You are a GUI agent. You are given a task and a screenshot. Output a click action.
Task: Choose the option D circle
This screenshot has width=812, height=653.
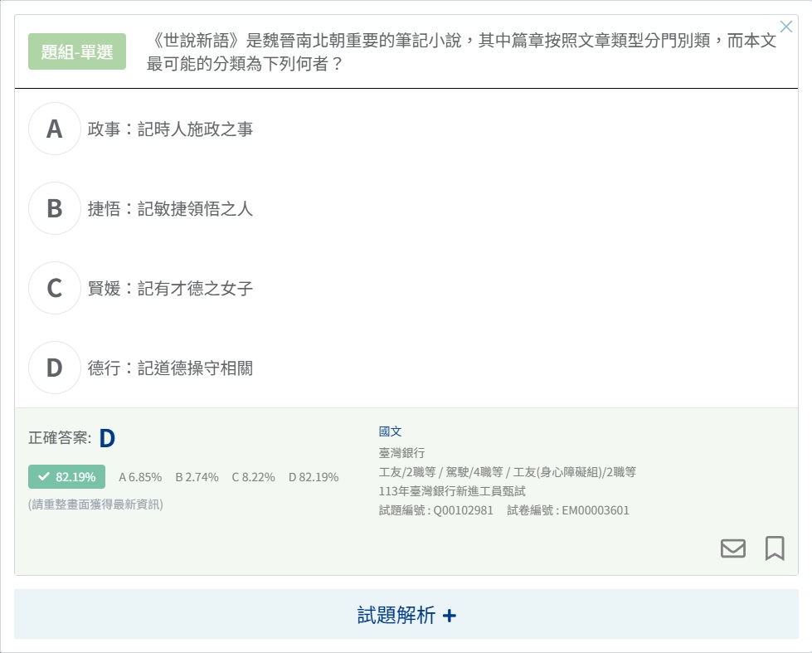[55, 368]
